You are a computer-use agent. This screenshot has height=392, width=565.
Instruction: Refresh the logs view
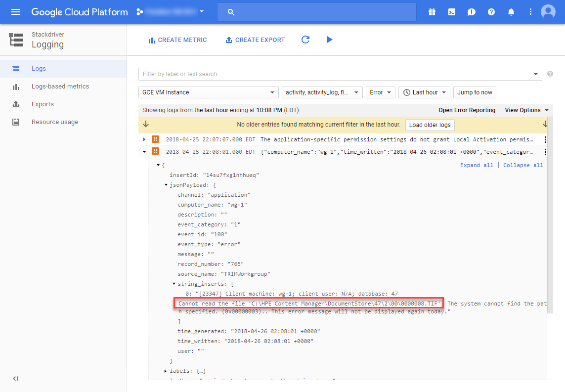pos(305,40)
